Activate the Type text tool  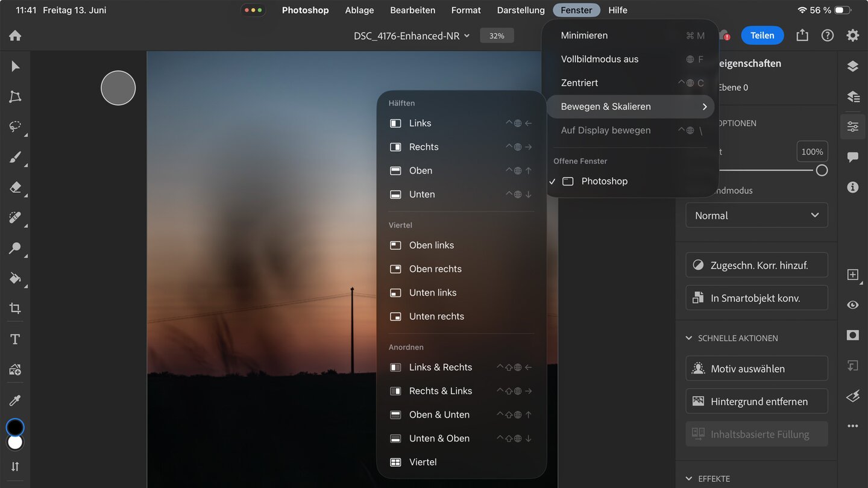click(15, 339)
